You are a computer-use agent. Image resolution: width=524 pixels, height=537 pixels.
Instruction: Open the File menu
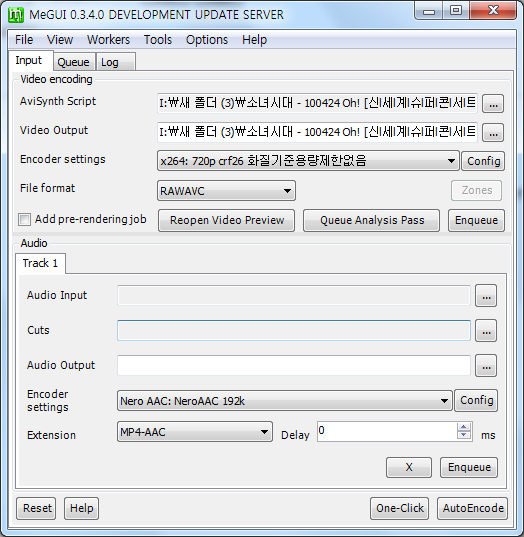[24, 40]
